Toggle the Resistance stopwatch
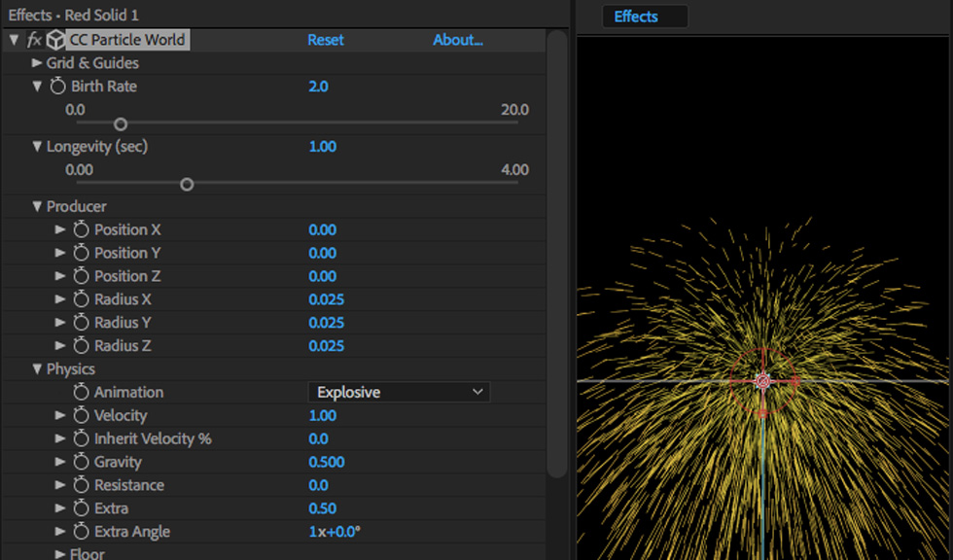 [81, 485]
